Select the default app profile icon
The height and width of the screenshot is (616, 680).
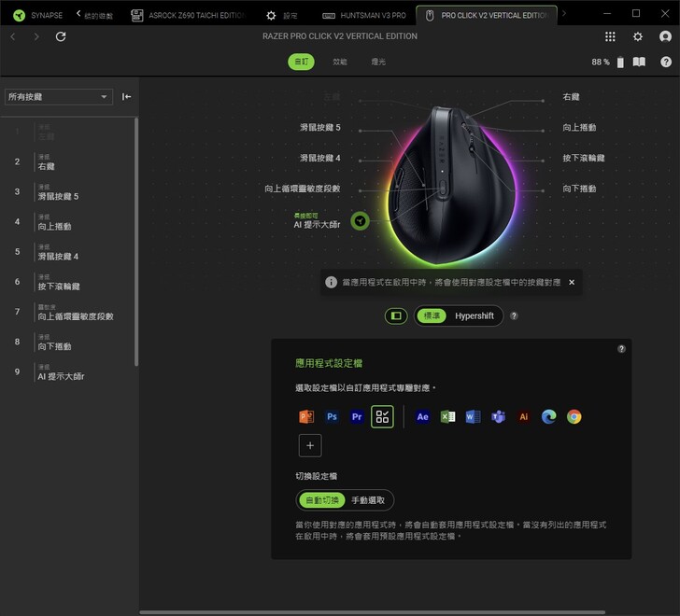(x=382, y=416)
